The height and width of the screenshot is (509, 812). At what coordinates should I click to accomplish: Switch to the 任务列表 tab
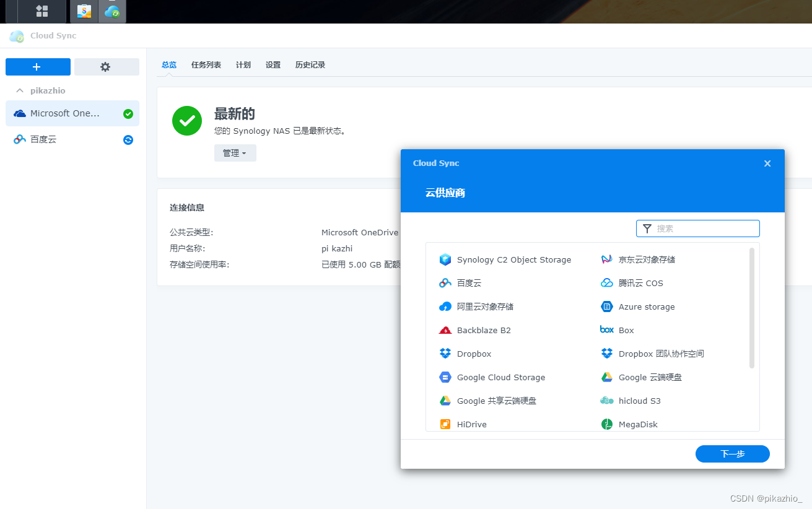[x=206, y=64]
